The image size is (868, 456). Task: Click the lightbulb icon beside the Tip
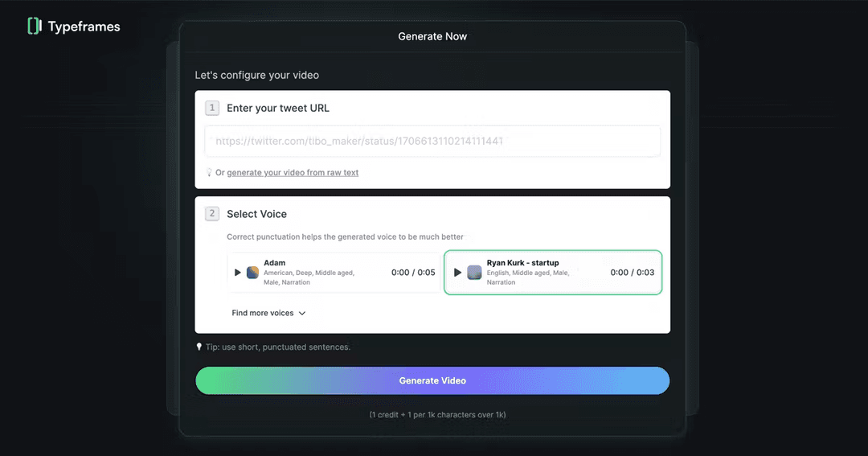tap(199, 347)
